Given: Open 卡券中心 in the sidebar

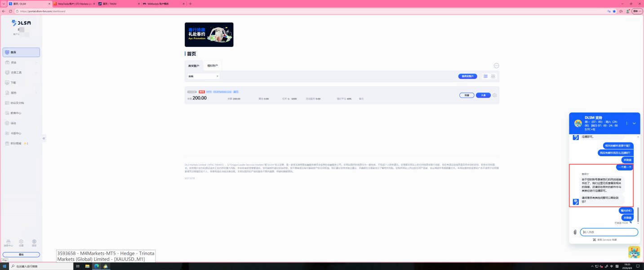Looking at the screenshot, I should click(21, 133).
